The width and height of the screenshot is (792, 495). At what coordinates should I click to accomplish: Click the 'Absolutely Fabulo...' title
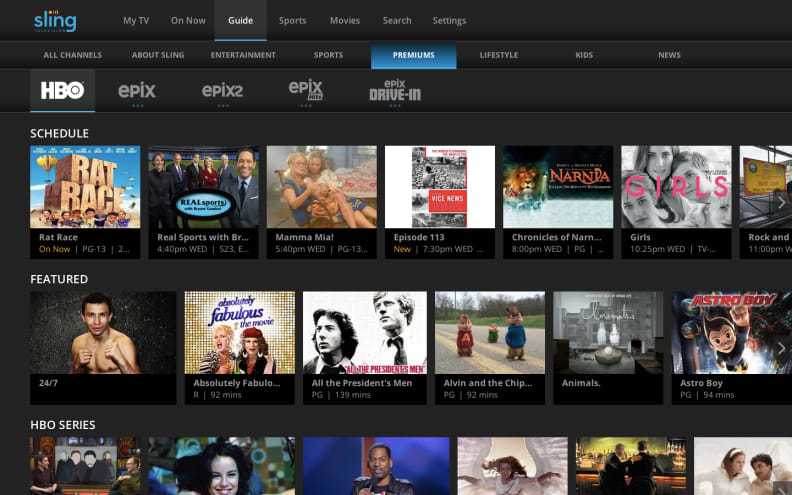(237, 383)
